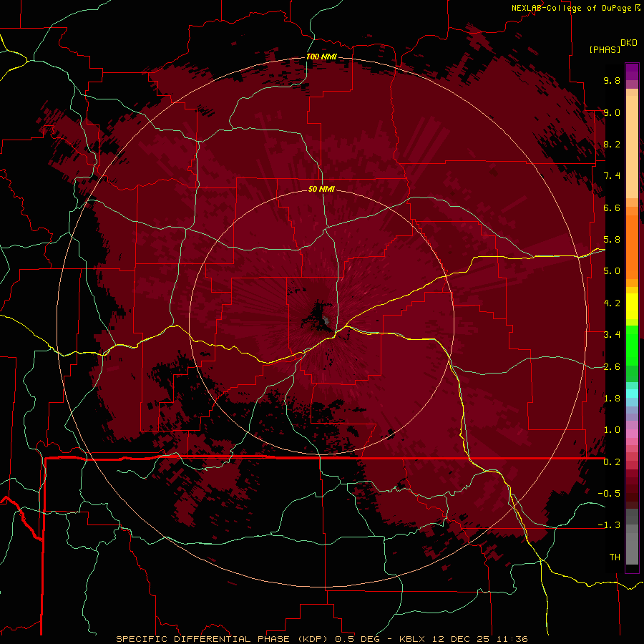This screenshot has height=644, width=644.
Task: Select the 1.0 scale label
Action: 612,430
